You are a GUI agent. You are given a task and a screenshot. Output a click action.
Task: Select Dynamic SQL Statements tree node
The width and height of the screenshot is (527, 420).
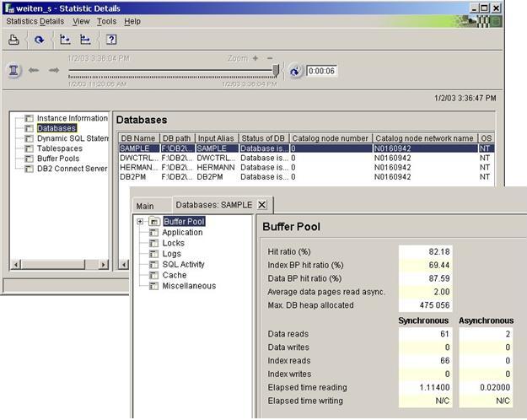point(73,138)
